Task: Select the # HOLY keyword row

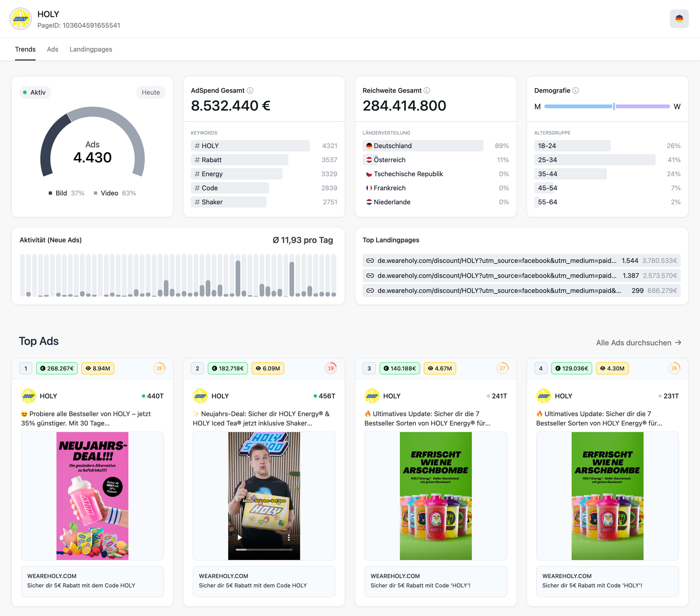Action: [264, 146]
